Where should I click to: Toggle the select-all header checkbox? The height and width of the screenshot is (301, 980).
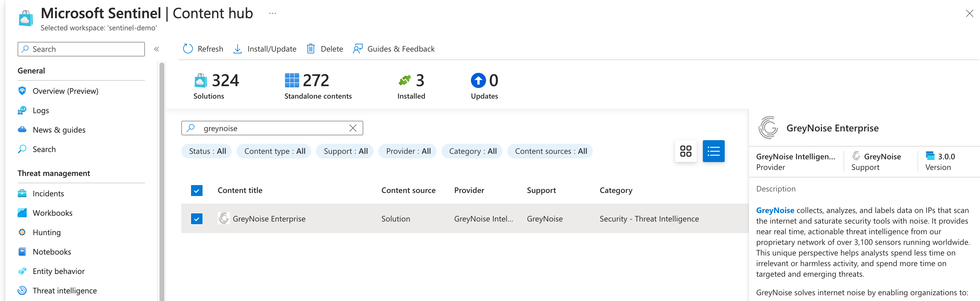coord(197,190)
